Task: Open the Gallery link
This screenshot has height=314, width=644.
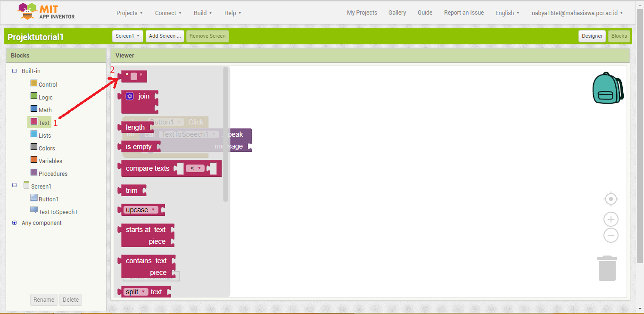Action: (x=397, y=13)
